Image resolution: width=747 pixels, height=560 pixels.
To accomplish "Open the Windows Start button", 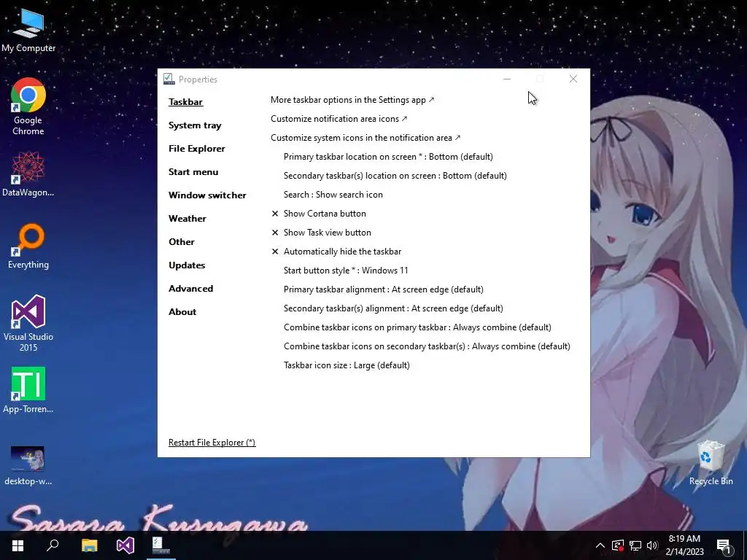I will tap(18, 545).
